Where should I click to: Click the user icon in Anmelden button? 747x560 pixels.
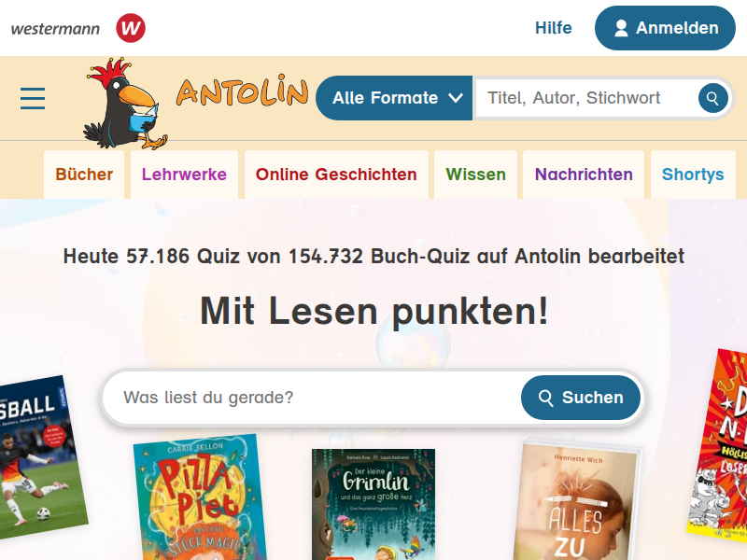click(x=621, y=28)
